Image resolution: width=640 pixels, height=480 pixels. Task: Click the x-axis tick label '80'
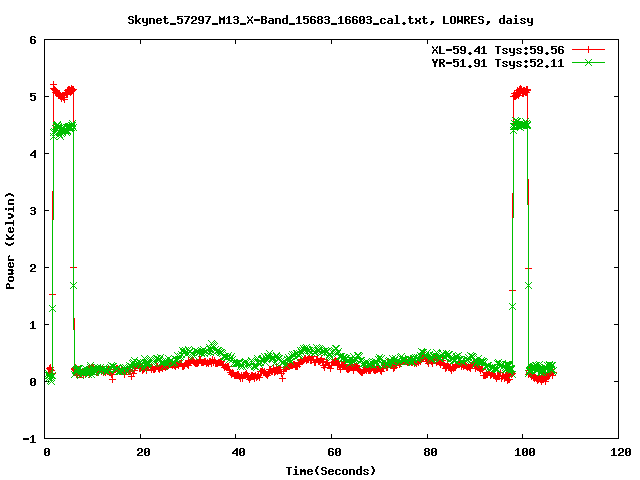point(430,452)
